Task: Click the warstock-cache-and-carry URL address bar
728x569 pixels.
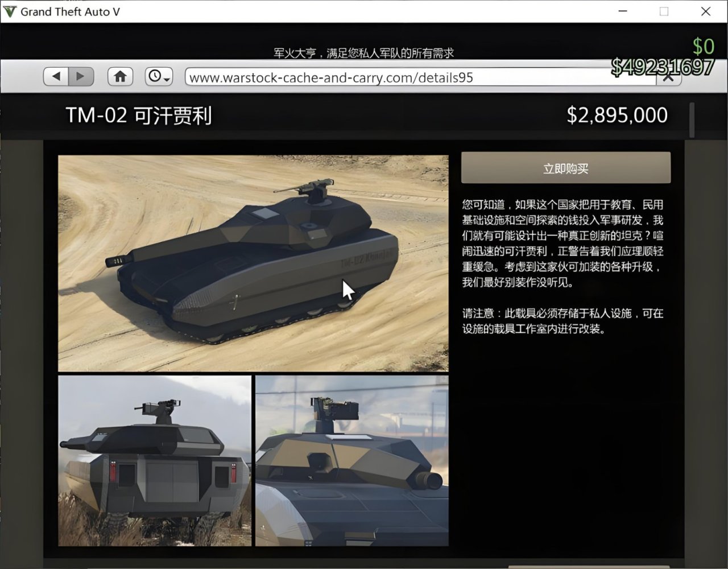Action: [421, 77]
